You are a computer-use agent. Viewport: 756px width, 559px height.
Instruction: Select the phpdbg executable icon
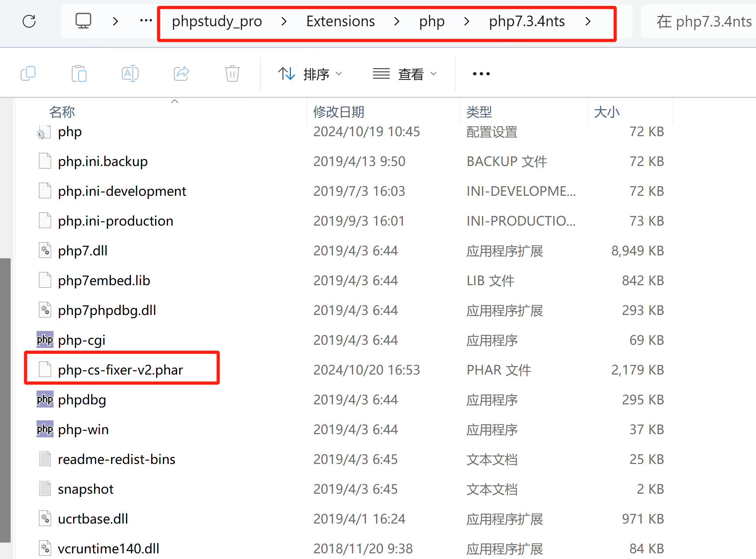click(45, 399)
